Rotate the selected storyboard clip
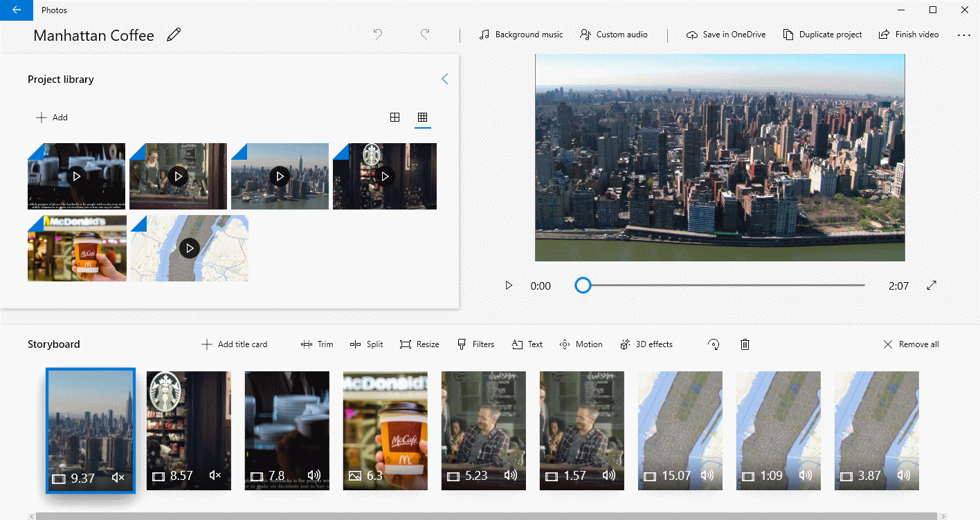This screenshot has width=980, height=520. coord(713,344)
